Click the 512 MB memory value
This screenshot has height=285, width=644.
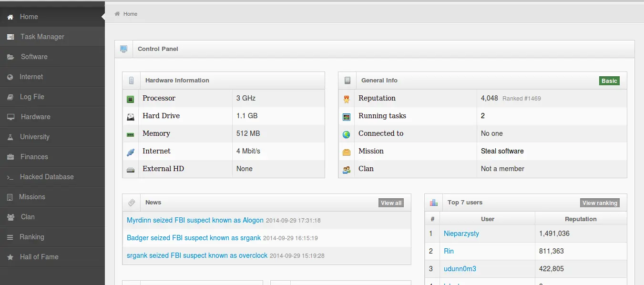[x=248, y=133]
